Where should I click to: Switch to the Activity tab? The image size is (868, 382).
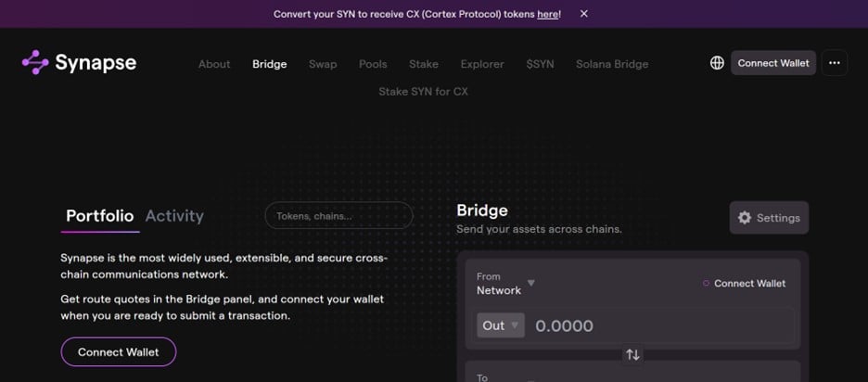(174, 216)
